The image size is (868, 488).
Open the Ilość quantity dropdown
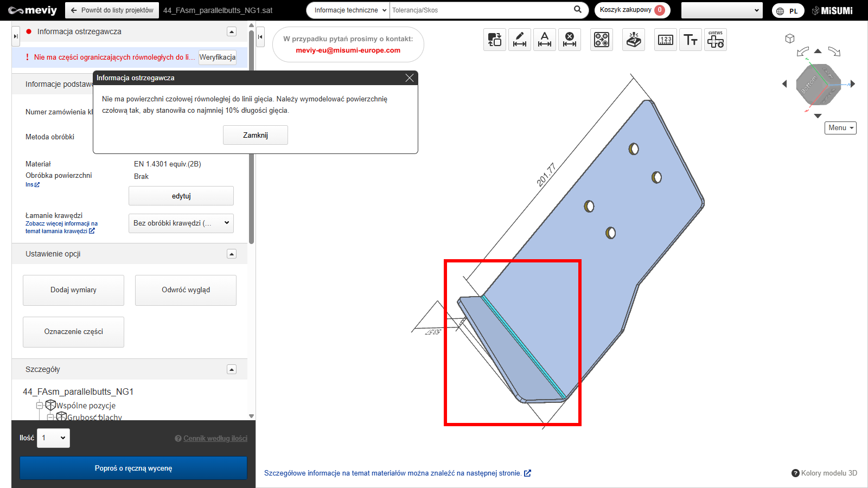(53, 438)
